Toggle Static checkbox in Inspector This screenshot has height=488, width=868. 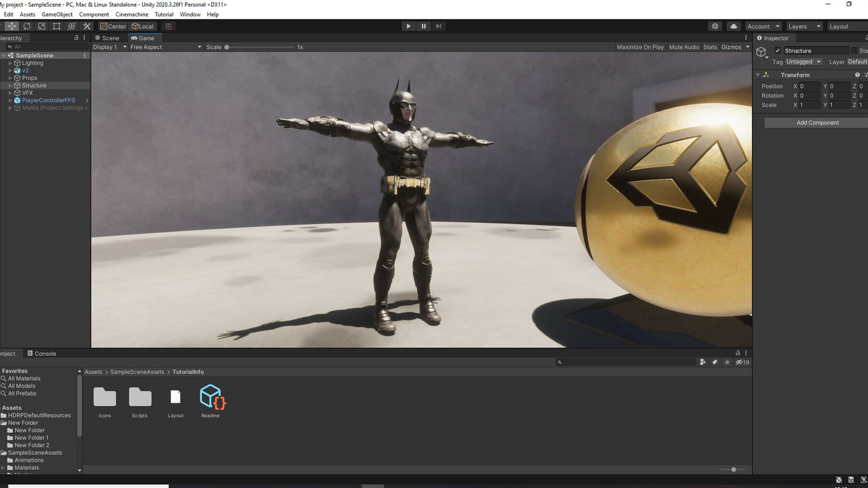coord(854,51)
